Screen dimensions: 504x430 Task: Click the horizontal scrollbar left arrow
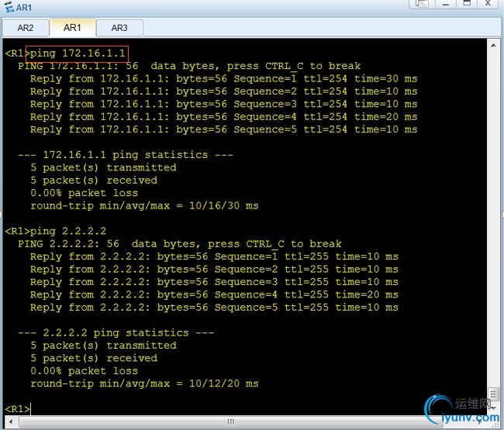point(11,421)
